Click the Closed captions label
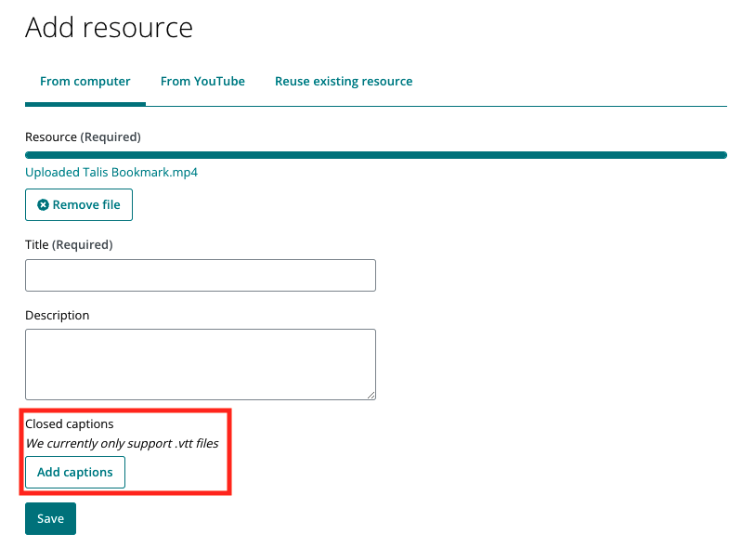 click(x=70, y=423)
